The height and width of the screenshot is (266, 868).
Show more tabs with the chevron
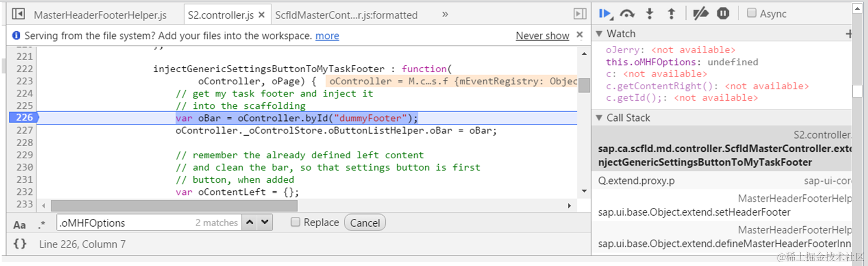[445, 14]
